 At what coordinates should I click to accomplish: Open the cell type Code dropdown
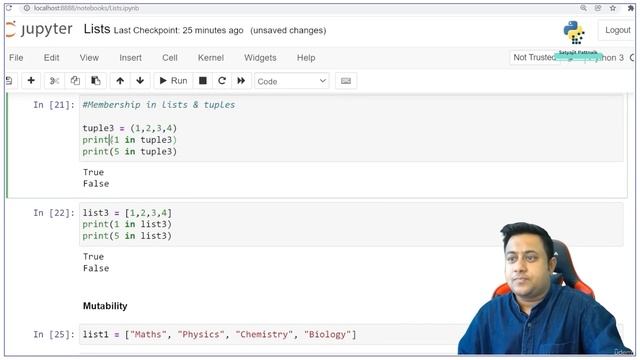[291, 81]
